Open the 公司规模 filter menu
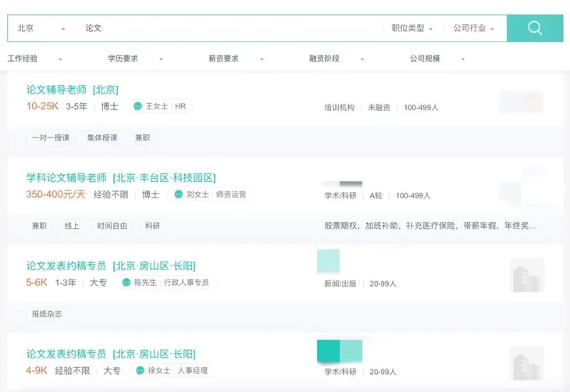 (437, 59)
